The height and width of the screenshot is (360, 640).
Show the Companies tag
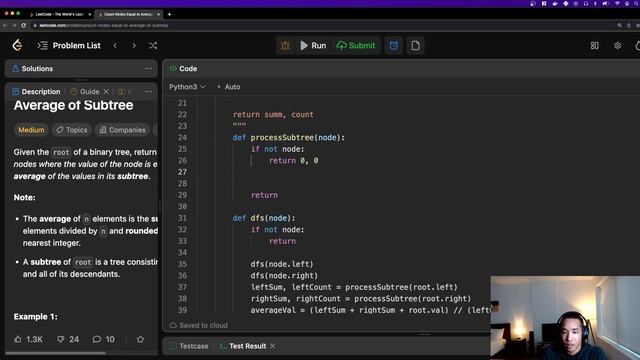(x=122, y=130)
